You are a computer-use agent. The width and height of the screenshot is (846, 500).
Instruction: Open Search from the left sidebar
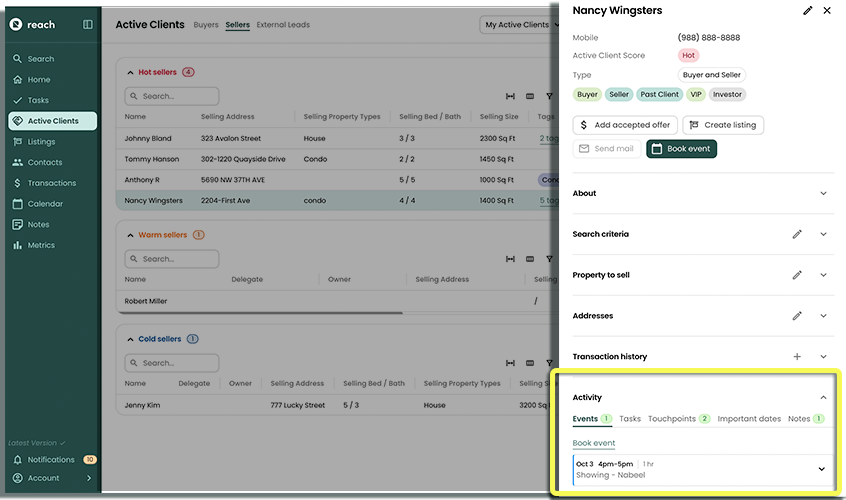click(41, 59)
